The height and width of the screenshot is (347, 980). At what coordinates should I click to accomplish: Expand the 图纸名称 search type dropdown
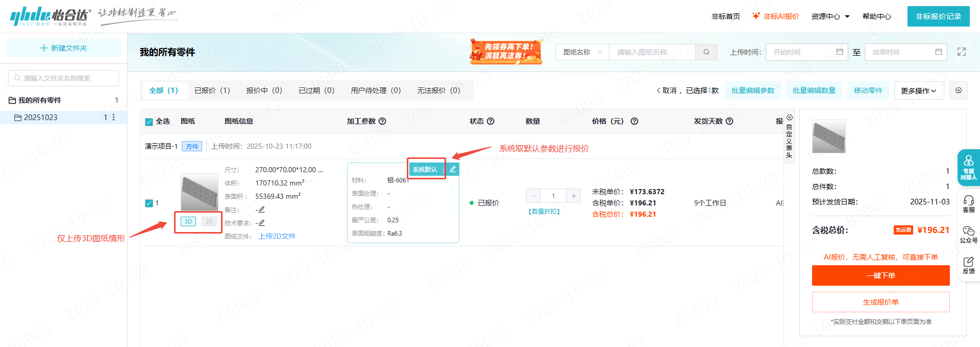[582, 52]
